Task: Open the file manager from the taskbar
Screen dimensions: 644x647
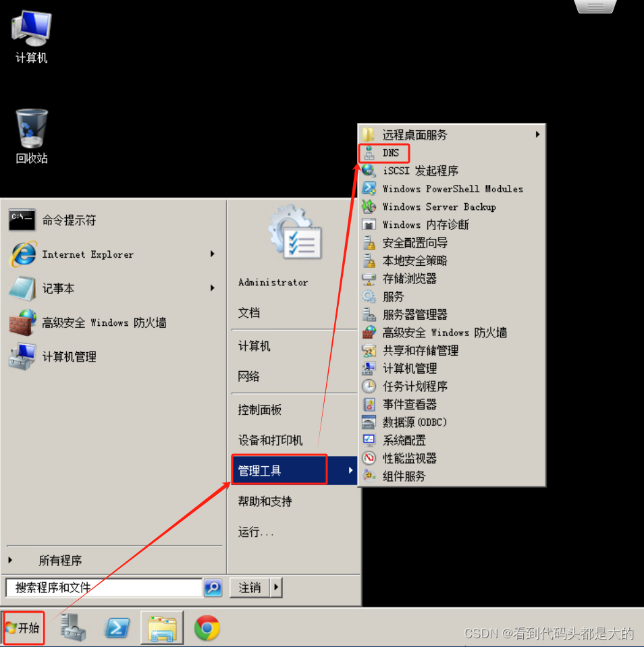Action: click(162, 627)
